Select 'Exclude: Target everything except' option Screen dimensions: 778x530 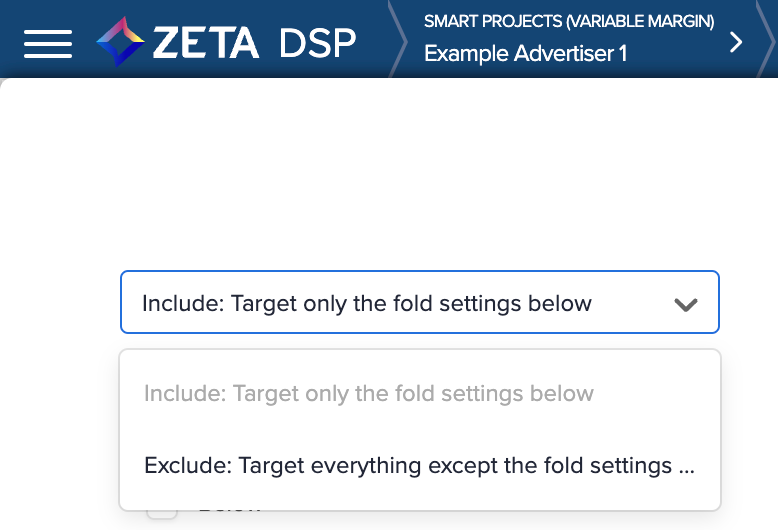[419, 465]
